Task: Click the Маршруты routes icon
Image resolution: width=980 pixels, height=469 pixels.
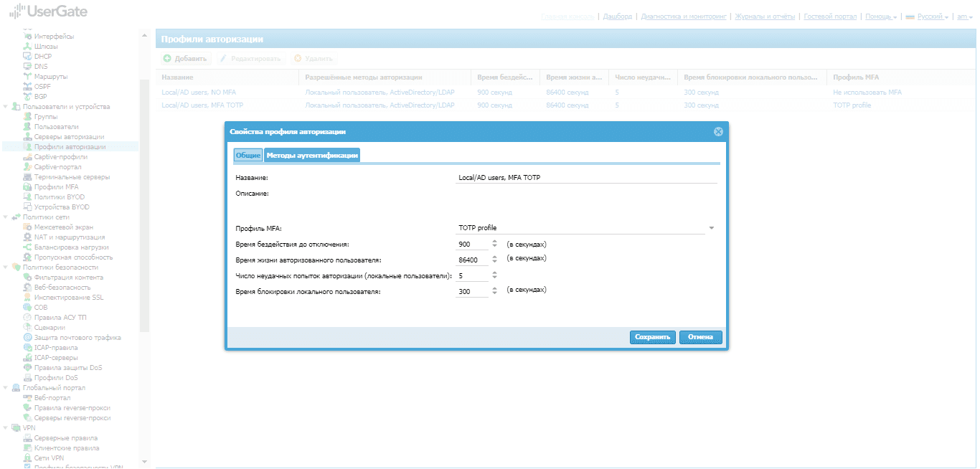Action: coord(28,77)
